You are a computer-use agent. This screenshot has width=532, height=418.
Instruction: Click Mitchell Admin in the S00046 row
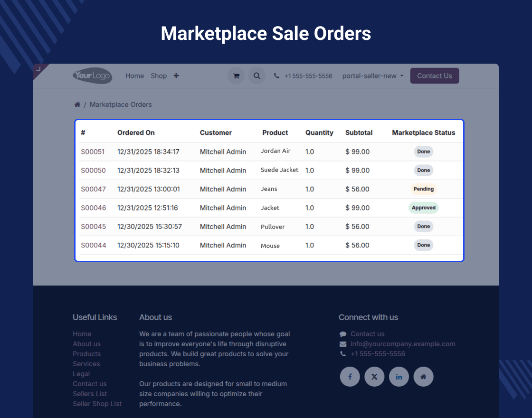(223, 208)
